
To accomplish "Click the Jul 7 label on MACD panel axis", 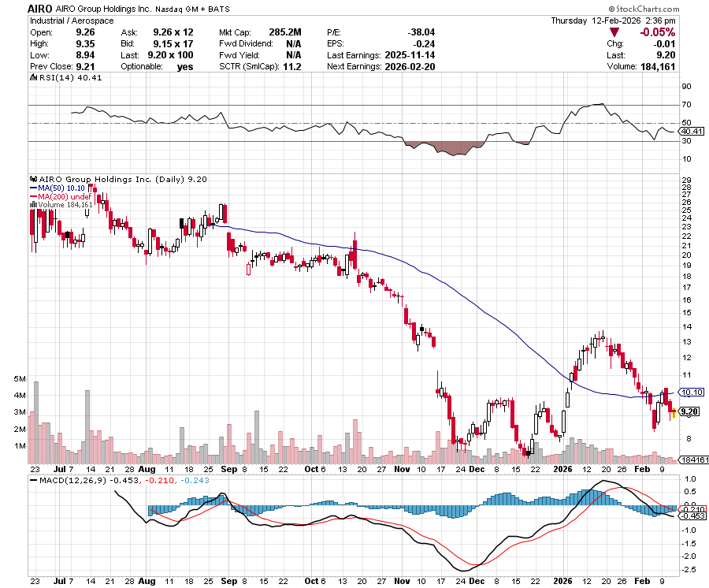I will 64,581.
